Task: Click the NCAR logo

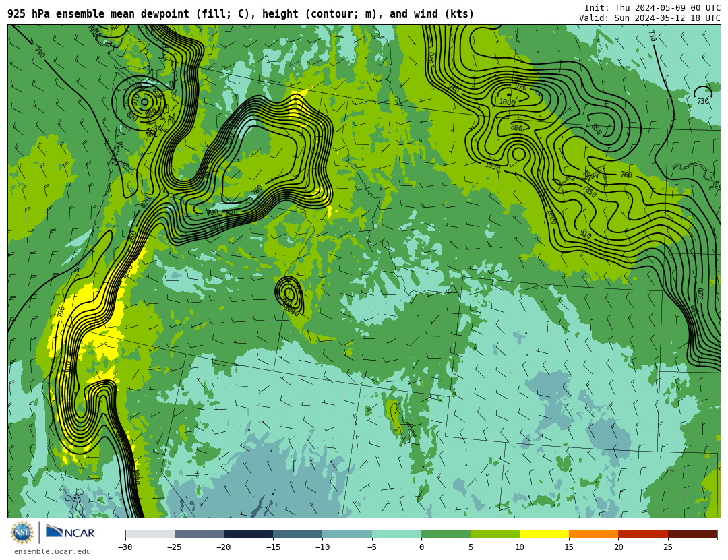Action: [71, 532]
